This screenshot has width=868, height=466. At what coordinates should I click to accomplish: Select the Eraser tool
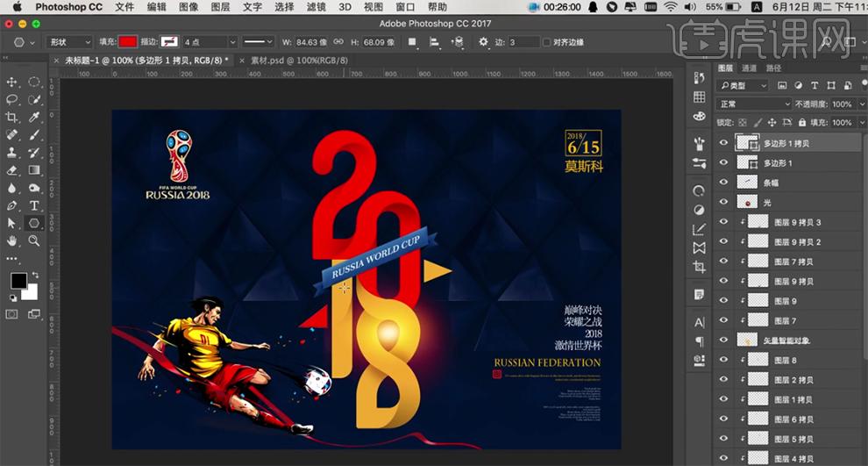click(x=11, y=170)
